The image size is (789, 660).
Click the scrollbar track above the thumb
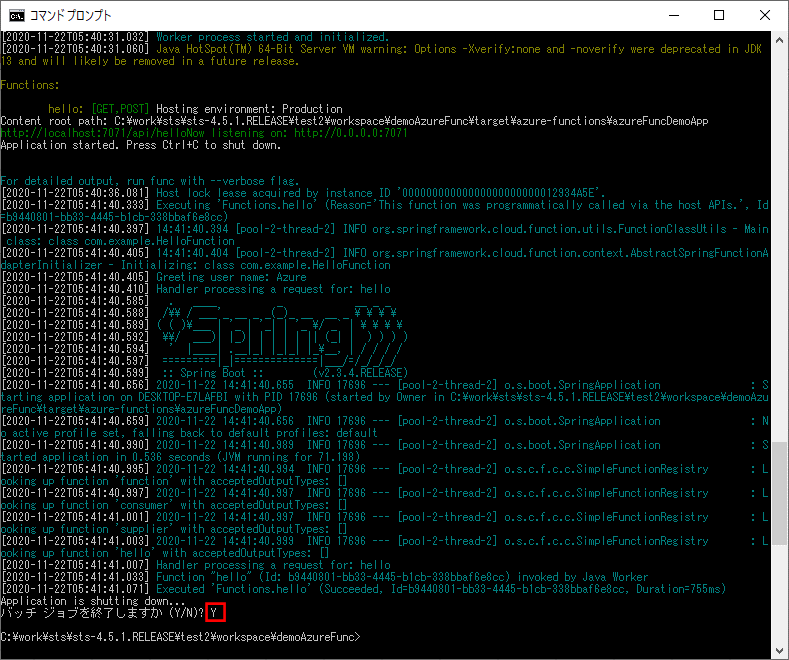779,250
